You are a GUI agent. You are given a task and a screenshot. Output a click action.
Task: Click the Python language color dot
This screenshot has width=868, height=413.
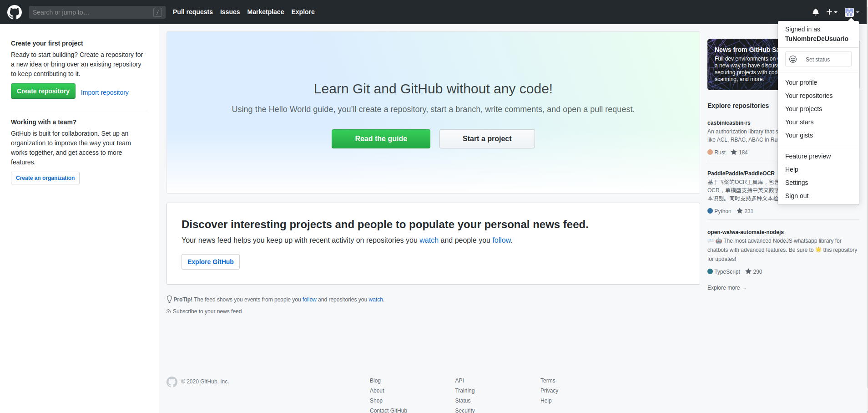(710, 211)
